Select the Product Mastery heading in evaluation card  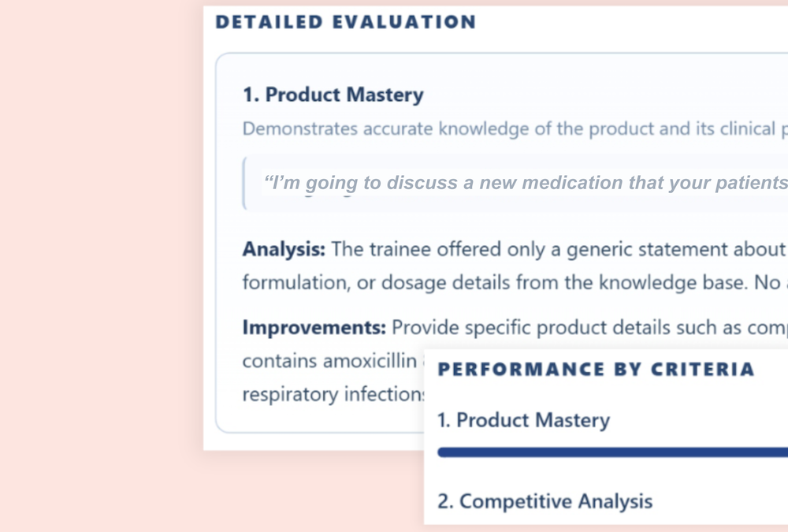tap(333, 95)
